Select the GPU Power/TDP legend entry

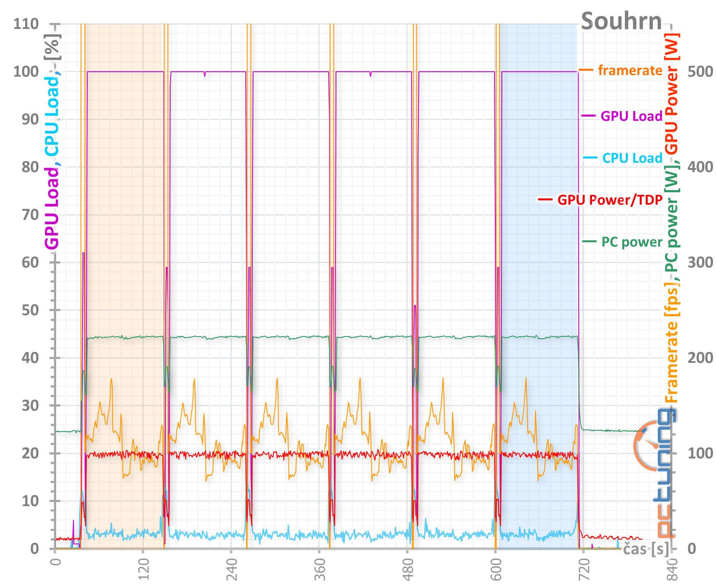600,200
